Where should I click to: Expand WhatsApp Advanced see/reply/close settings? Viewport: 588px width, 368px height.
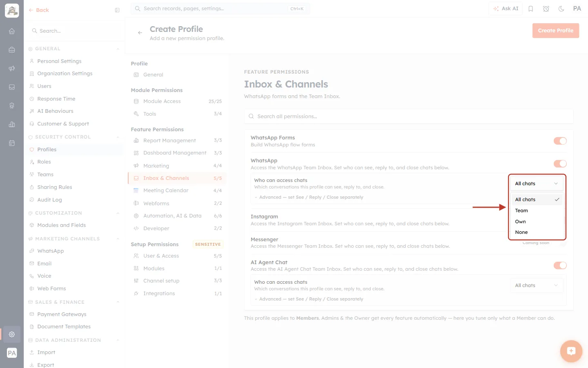[309, 197]
